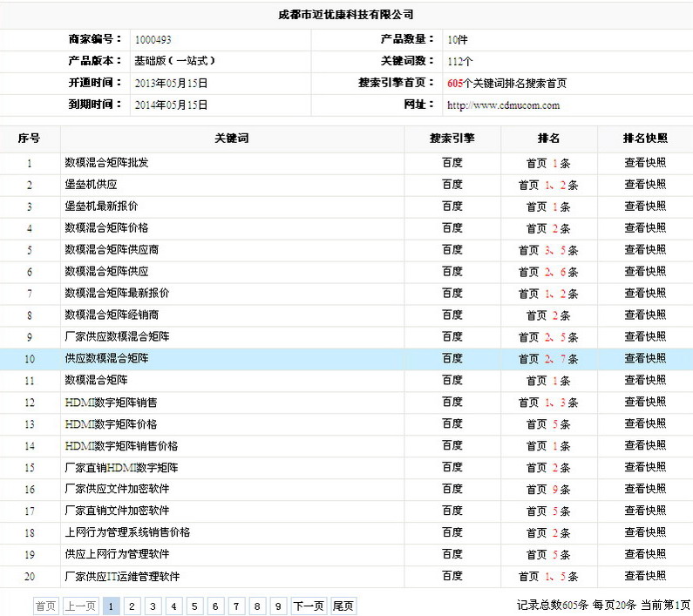Go to pagination page 7

point(236,606)
